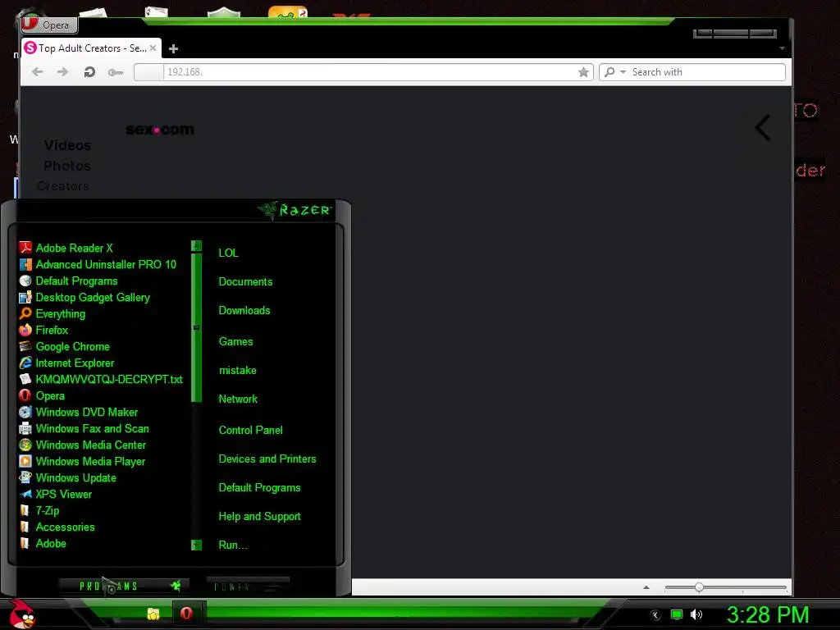The height and width of the screenshot is (630, 840).
Task: Open Games from start menu
Action: [235, 342]
